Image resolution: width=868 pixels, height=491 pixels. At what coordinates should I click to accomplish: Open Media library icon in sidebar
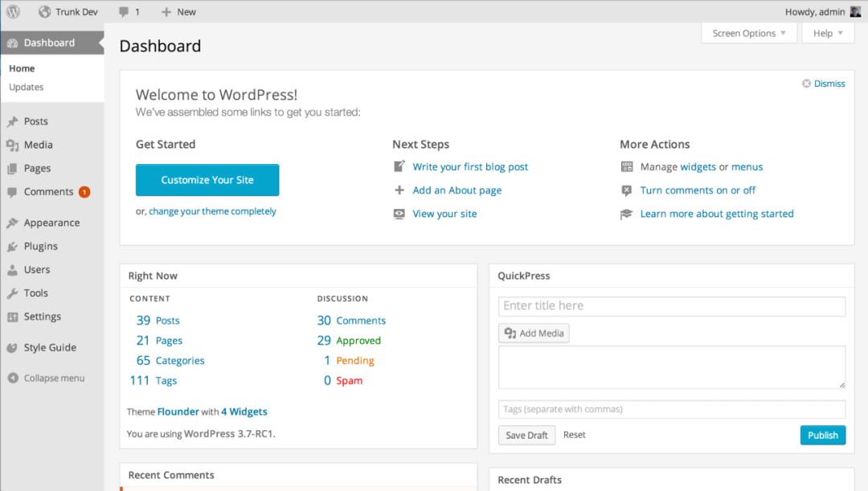[x=12, y=145]
